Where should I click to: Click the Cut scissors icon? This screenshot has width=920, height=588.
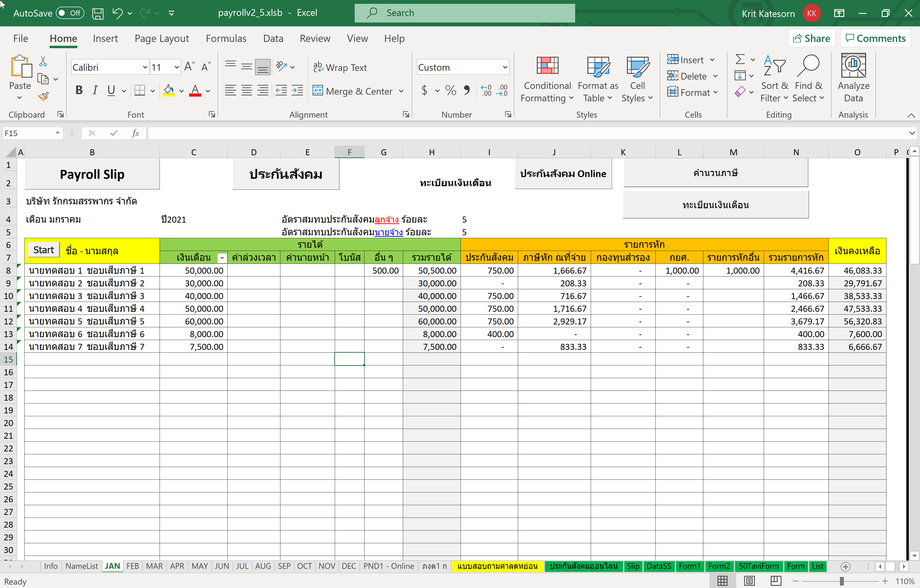[x=43, y=61]
